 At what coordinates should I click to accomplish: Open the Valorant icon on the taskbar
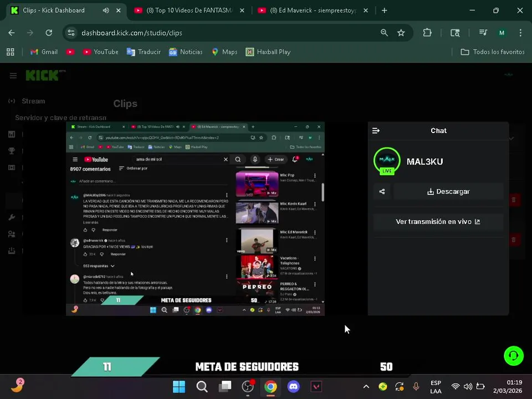(316, 386)
